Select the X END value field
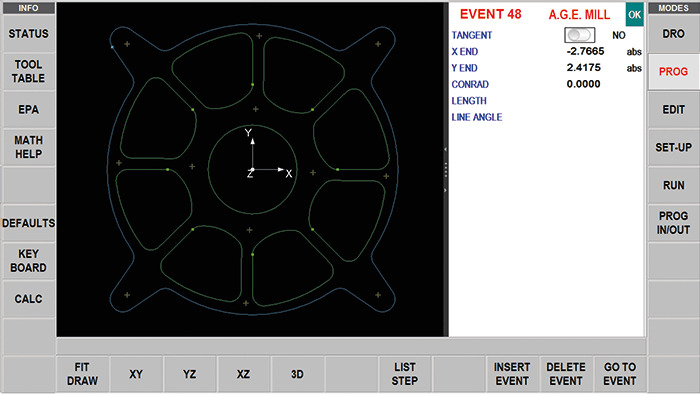 tap(585, 51)
